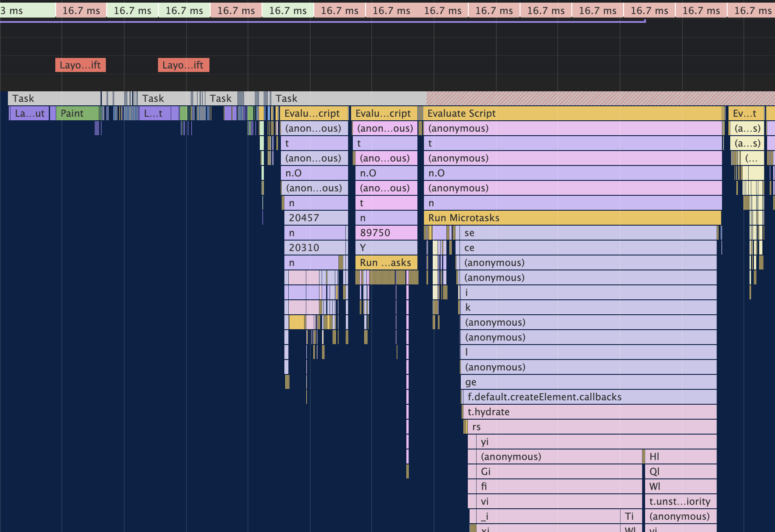Screen dimensions: 775x532
Task: Select the Run …asks microtasks bar
Action: coord(386,262)
